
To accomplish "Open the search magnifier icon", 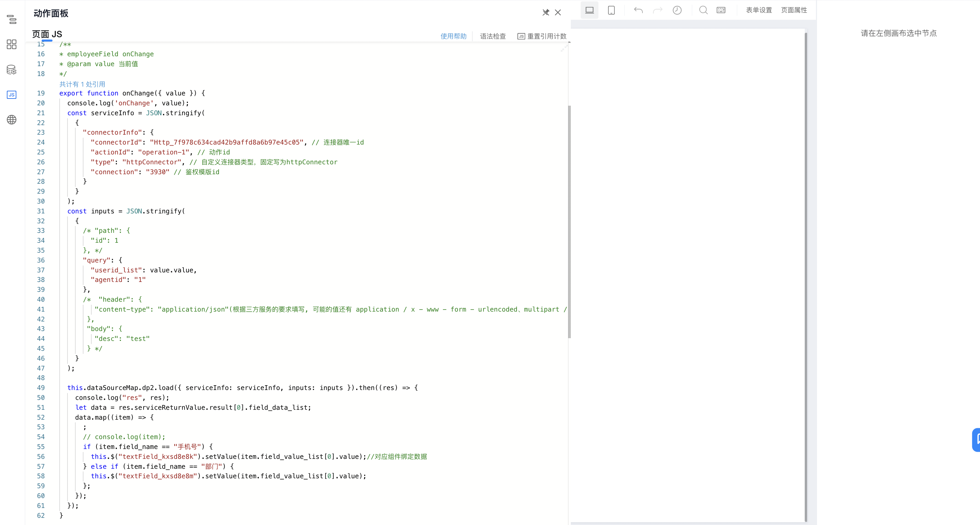I will (703, 10).
